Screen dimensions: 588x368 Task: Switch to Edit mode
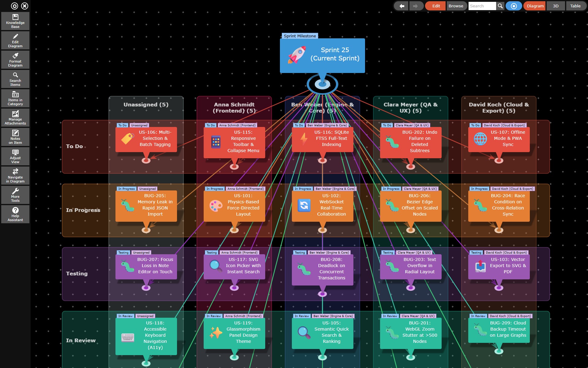click(x=436, y=6)
